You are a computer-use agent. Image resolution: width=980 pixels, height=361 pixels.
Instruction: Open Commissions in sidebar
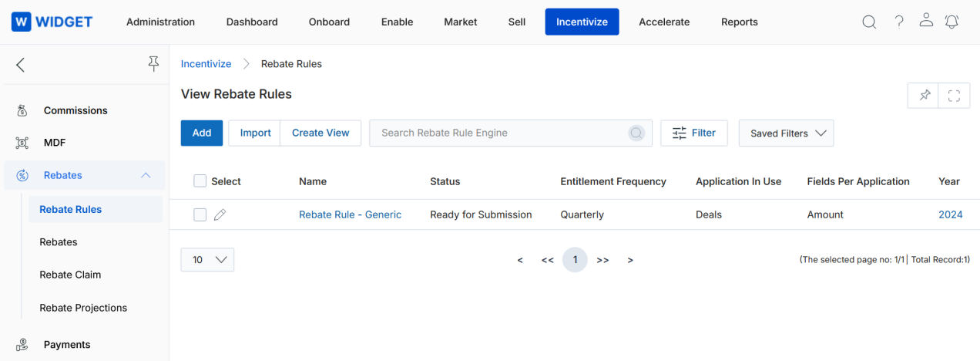click(x=76, y=110)
